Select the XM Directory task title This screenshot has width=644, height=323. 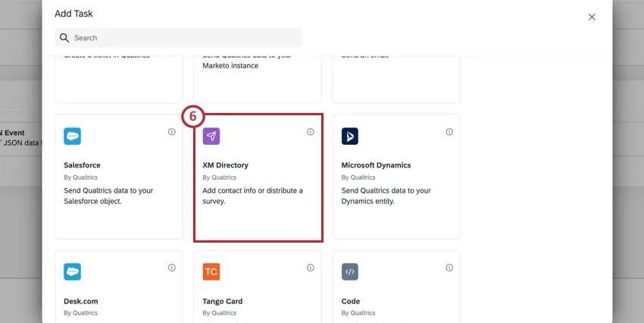click(x=226, y=165)
